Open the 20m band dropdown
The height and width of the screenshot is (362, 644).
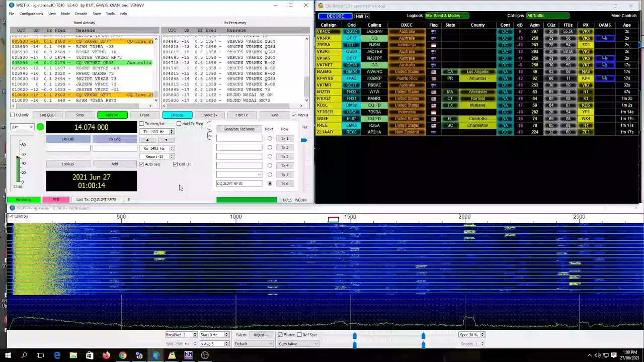pos(22,127)
